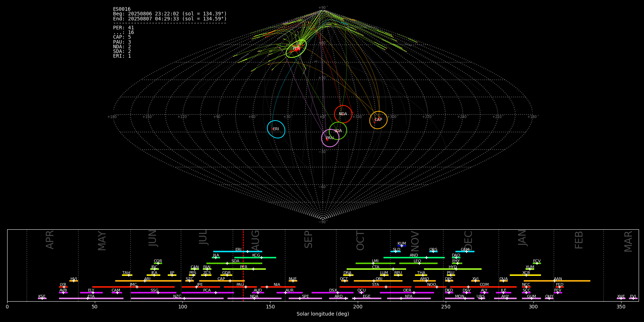Click the STA shower bar in timeline
Image resolution: width=644 pixels, height=322 pixels.
[375, 287]
